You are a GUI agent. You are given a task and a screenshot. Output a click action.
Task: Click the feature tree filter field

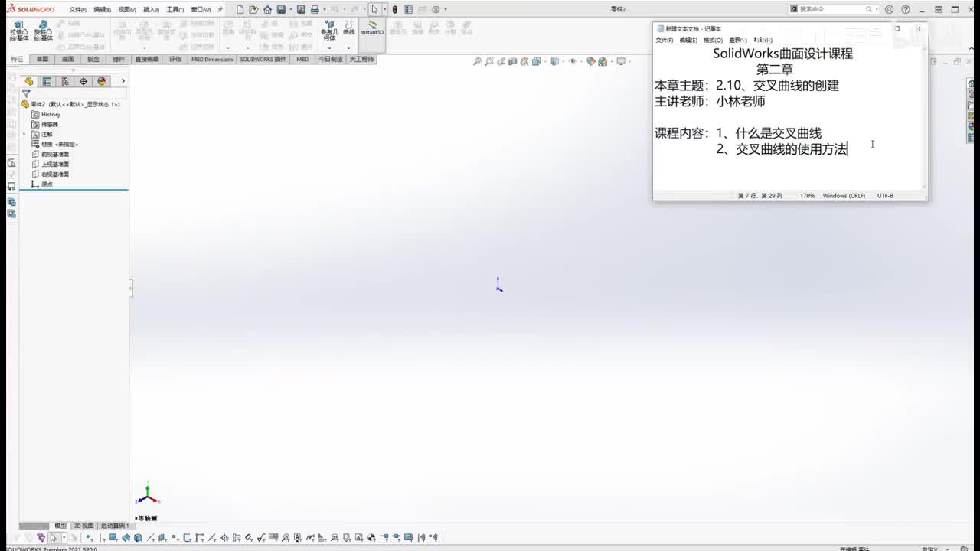73,93
